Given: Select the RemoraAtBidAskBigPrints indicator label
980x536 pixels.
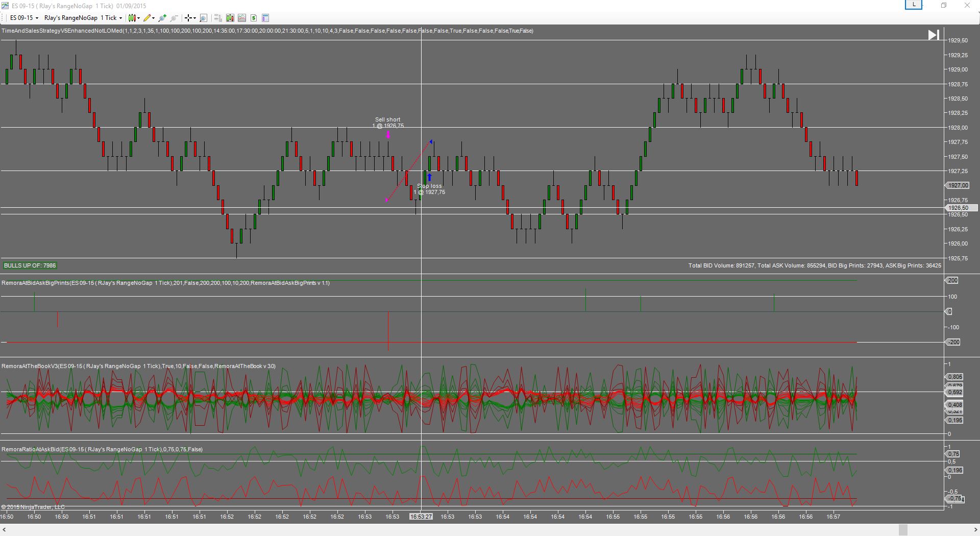Looking at the screenshot, I should 165,283.
